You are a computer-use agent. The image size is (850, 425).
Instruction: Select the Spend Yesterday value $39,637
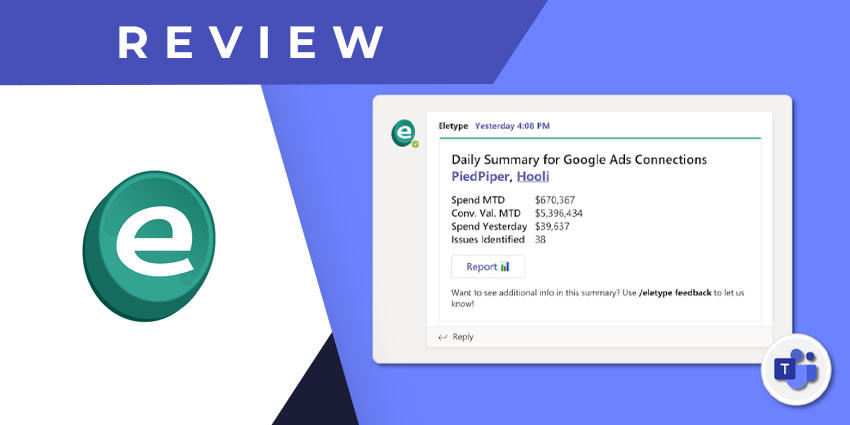click(x=552, y=226)
